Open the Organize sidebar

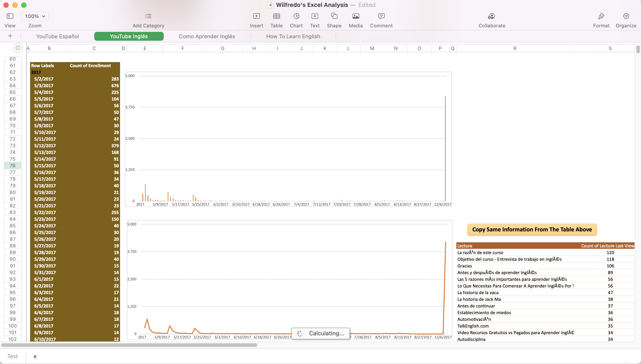(626, 16)
